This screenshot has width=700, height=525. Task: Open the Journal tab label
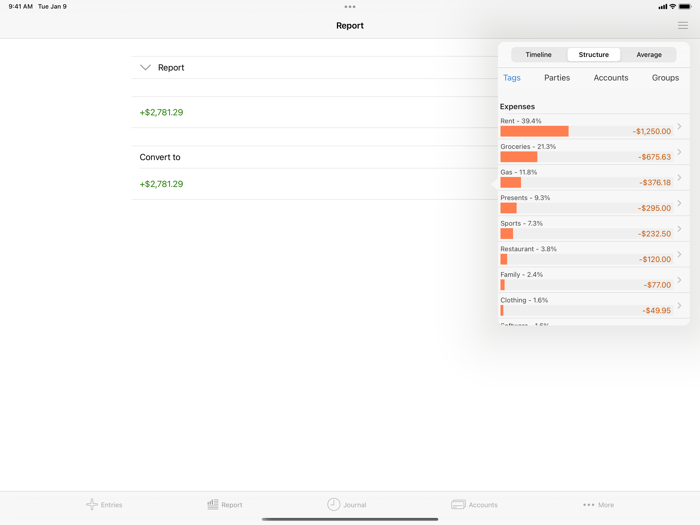(x=354, y=505)
